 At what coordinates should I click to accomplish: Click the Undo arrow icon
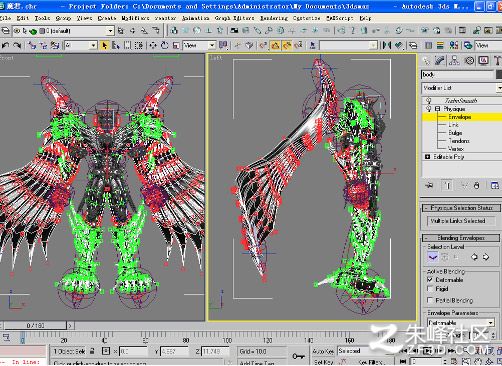tap(6, 45)
